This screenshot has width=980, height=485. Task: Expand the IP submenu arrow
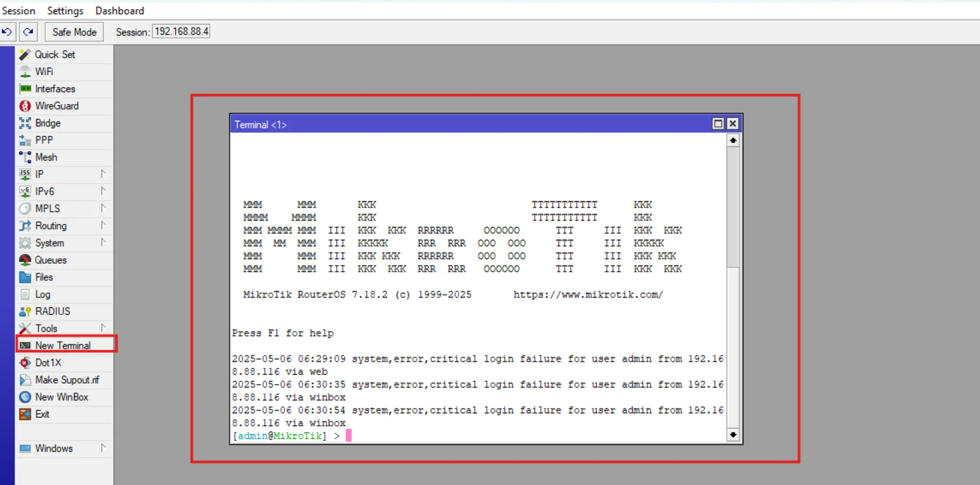coord(103,174)
